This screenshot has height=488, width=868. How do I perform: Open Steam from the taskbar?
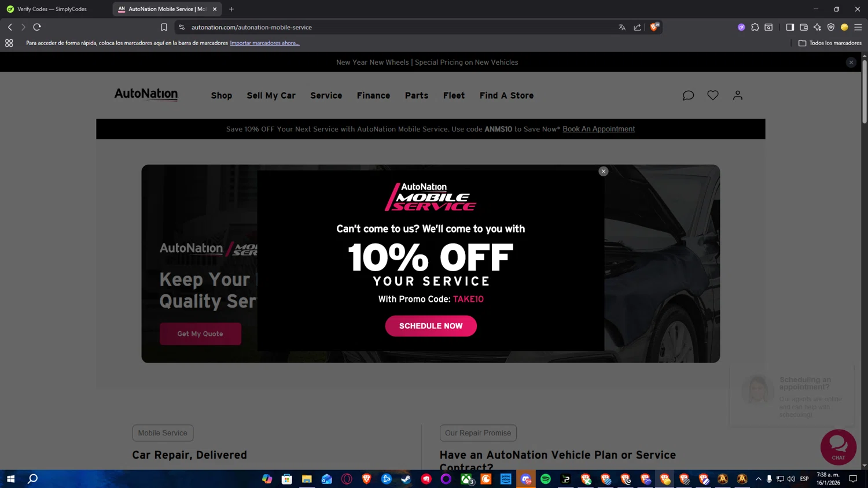(406, 479)
